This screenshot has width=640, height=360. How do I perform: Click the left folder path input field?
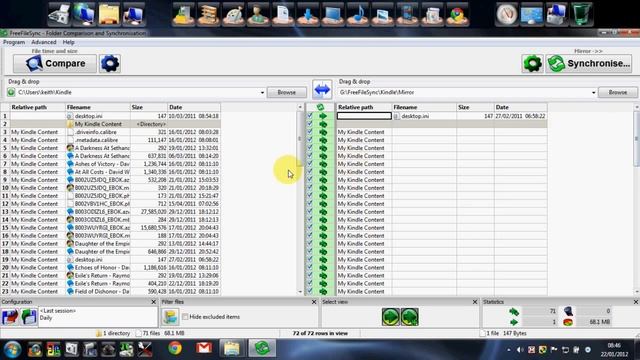[137, 93]
